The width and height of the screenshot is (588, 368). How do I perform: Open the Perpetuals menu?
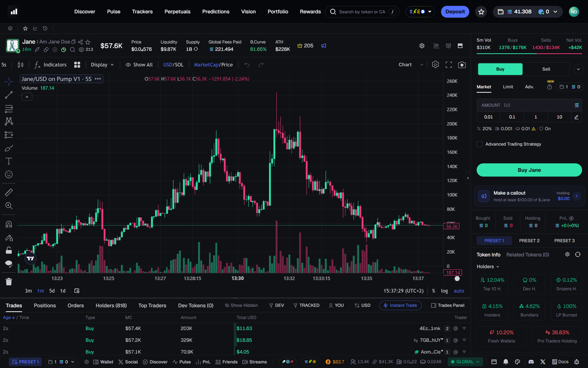point(177,12)
